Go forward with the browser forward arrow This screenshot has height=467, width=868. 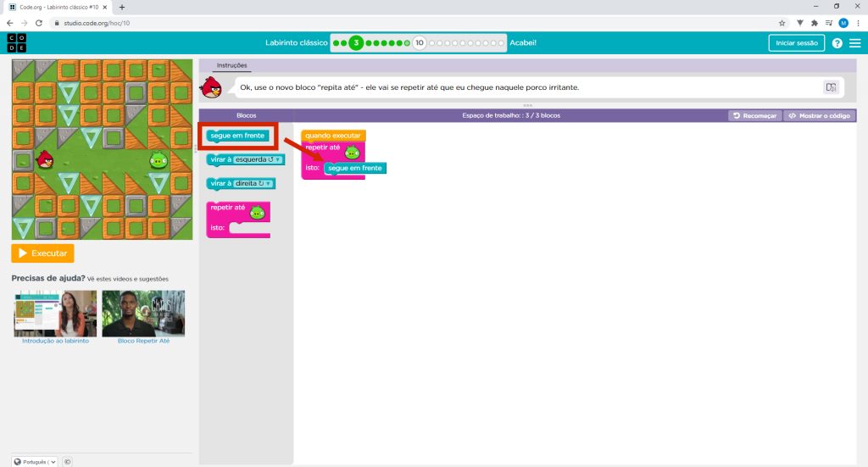click(x=25, y=23)
